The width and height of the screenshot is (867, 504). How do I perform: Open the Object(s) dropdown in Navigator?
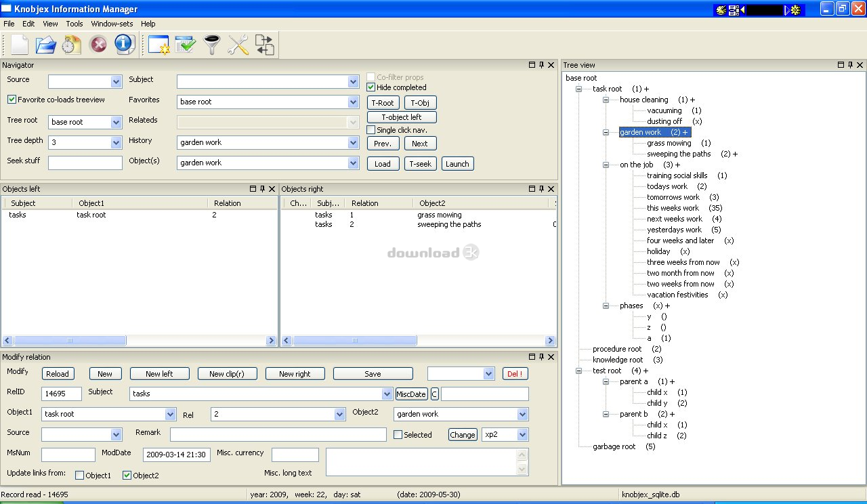[353, 163]
